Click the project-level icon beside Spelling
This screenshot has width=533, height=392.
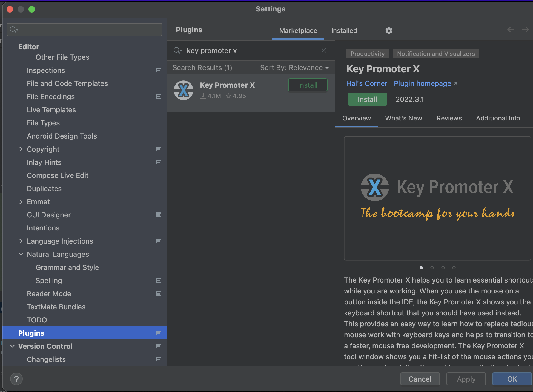tap(158, 281)
